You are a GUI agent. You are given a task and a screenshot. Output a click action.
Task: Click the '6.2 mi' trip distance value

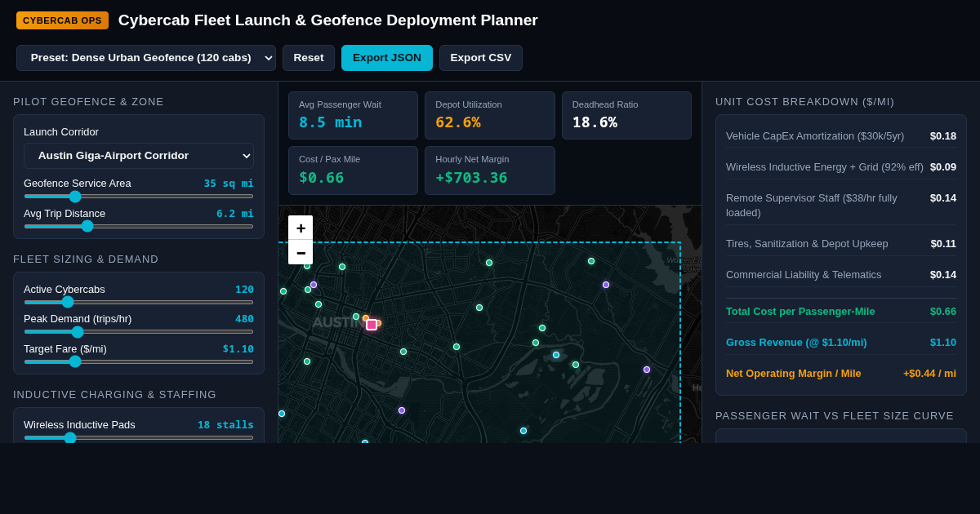[235, 213]
